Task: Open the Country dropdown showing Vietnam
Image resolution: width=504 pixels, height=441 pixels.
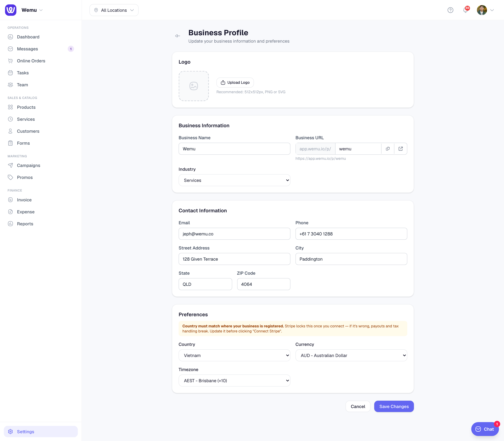Action: click(234, 355)
